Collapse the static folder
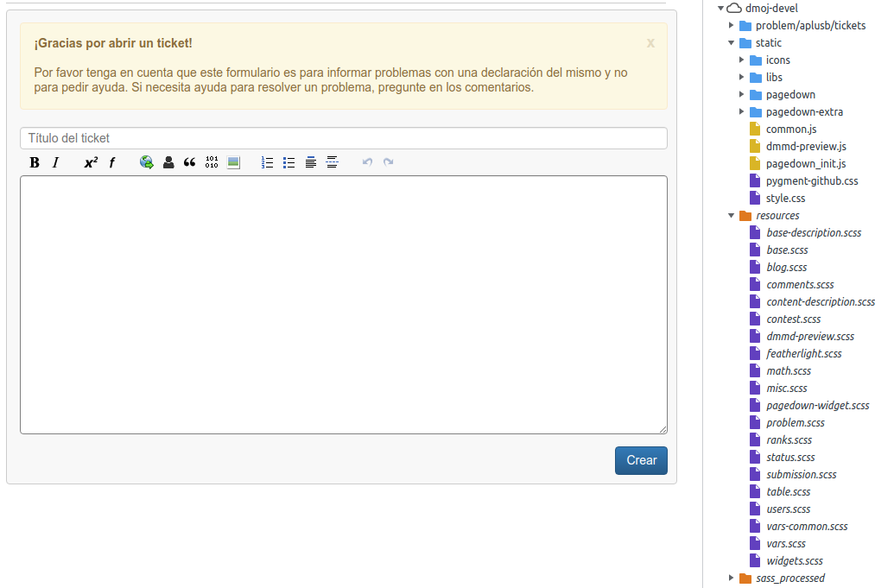This screenshot has height=588, width=875. click(731, 42)
